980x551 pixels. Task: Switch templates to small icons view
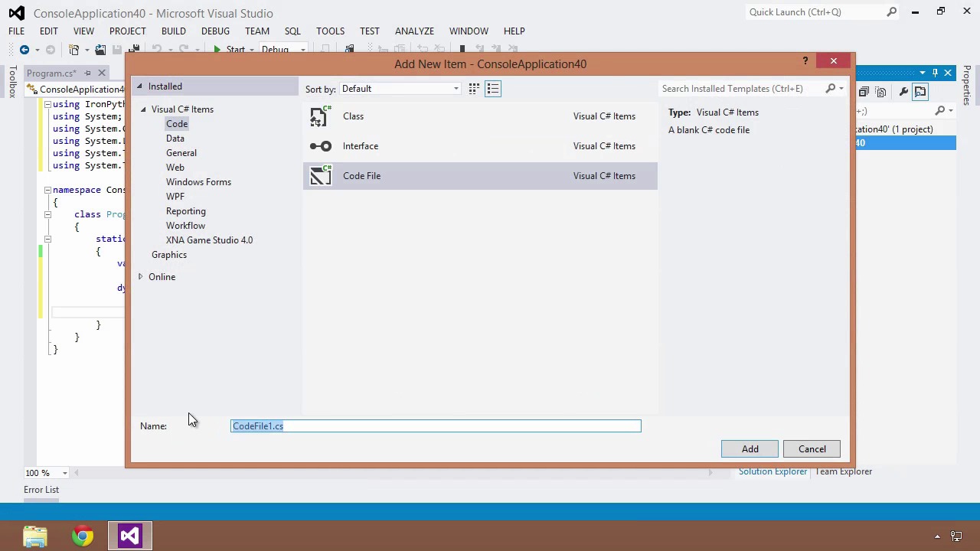point(474,89)
